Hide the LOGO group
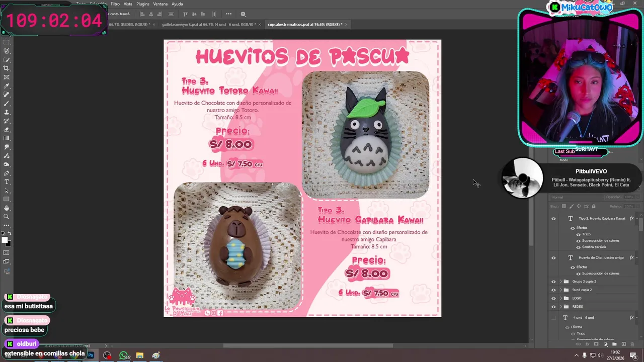This screenshot has width=644, height=362. (x=554, y=298)
